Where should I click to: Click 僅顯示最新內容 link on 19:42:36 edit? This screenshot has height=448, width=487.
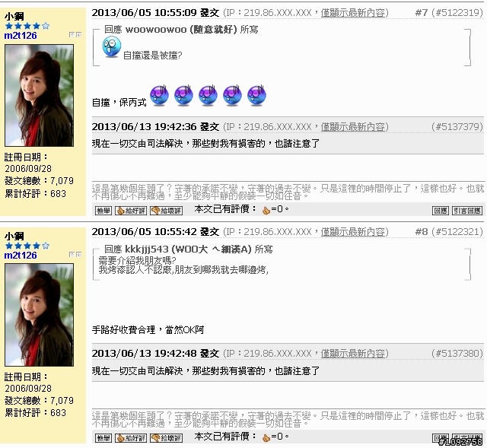(353, 127)
